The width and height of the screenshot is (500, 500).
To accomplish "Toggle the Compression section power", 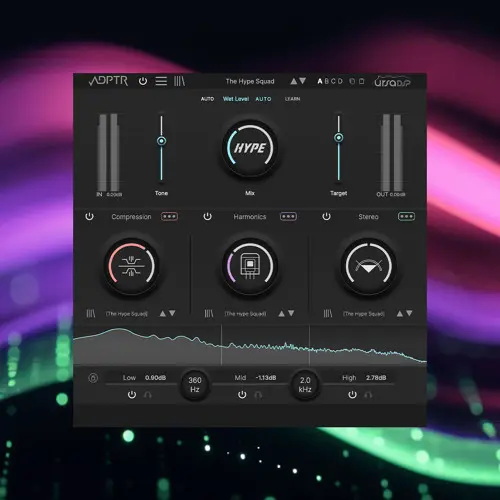I will [89, 217].
